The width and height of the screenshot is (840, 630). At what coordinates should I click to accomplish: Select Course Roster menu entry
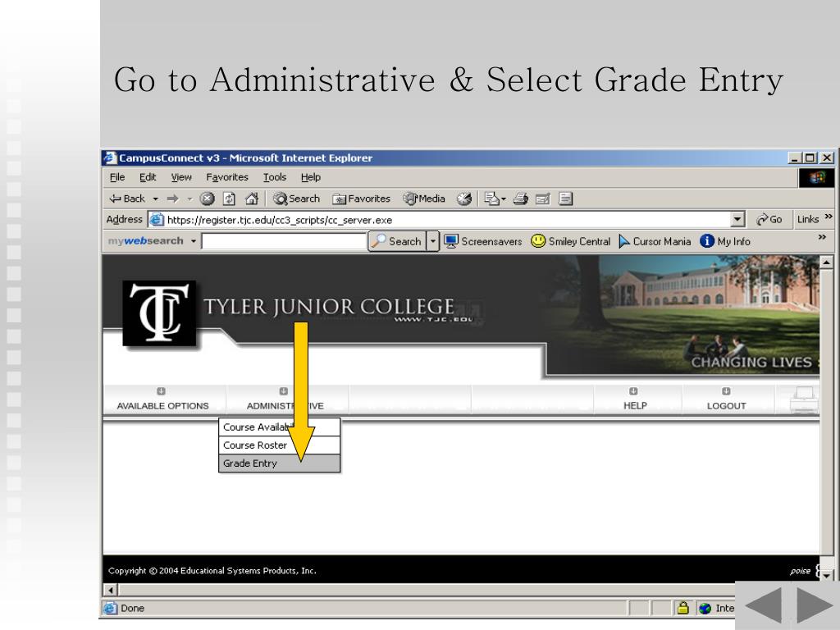[x=279, y=445]
